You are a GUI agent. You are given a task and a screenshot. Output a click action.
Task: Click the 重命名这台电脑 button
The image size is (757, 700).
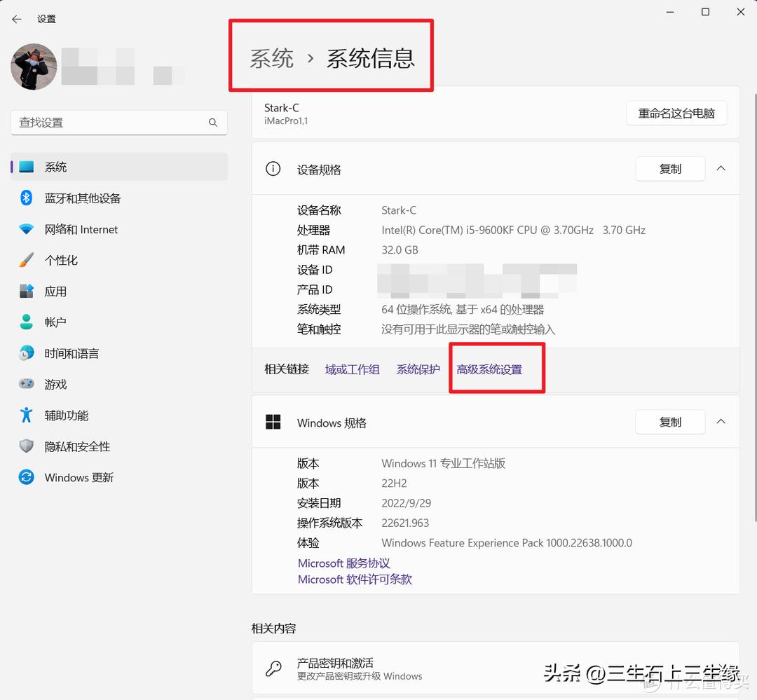tap(676, 113)
